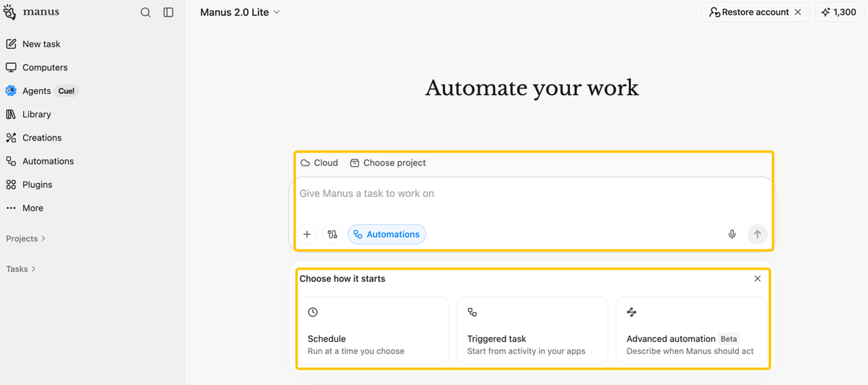Click the Library books icon
This screenshot has width=868, height=385.
11,114
